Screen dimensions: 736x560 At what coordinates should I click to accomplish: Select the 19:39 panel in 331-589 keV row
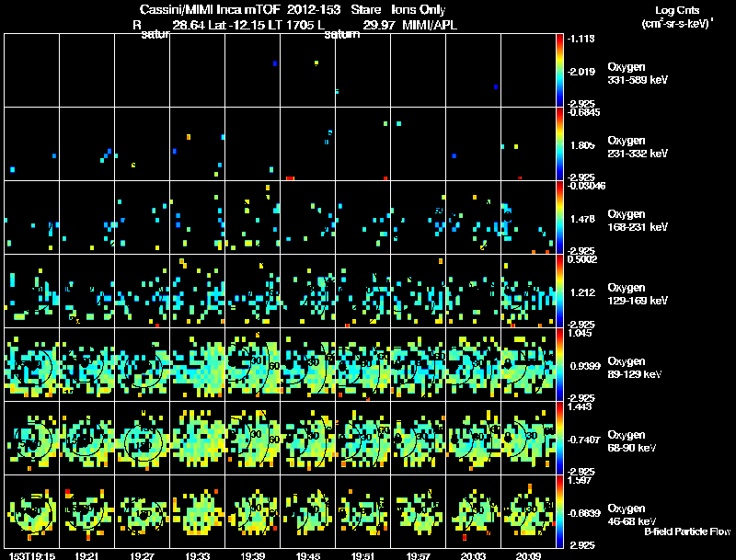(x=252, y=71)
